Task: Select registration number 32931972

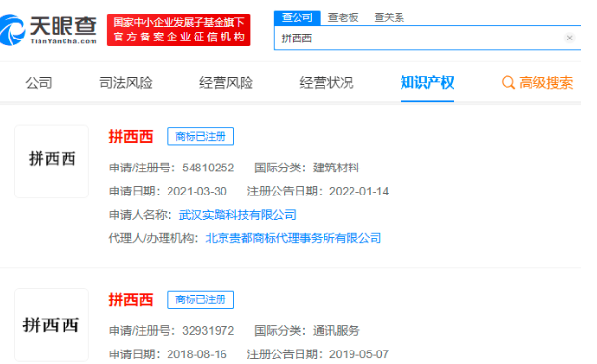Action: point(208,331)
